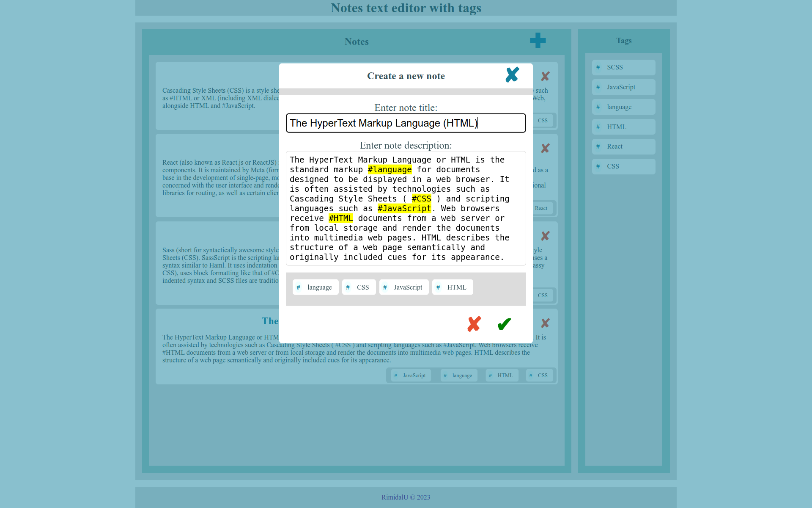Viewport: 812px width, 508px height.
Task: Filter by React tag in Tags panel
Action: point(624,146)
